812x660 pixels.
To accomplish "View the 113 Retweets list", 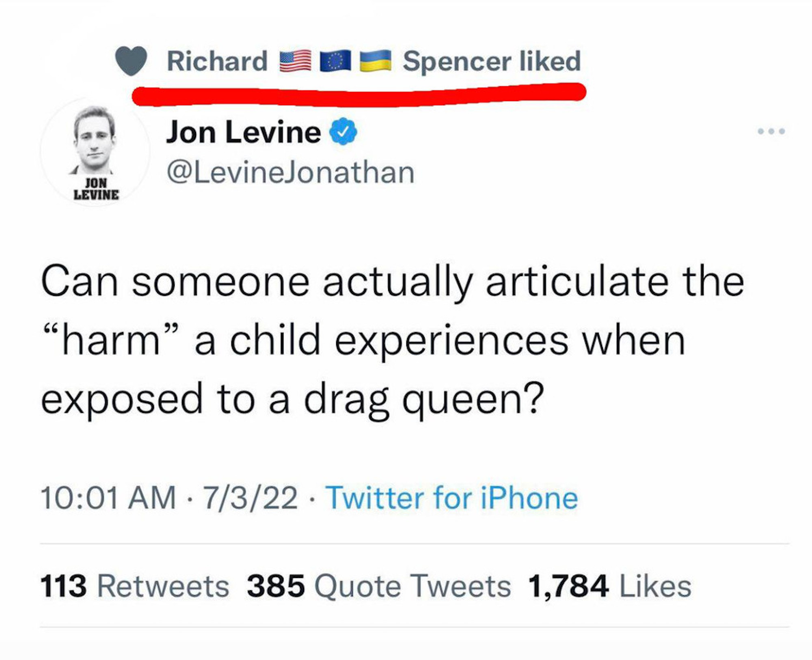I will click(x=134, y=586).
